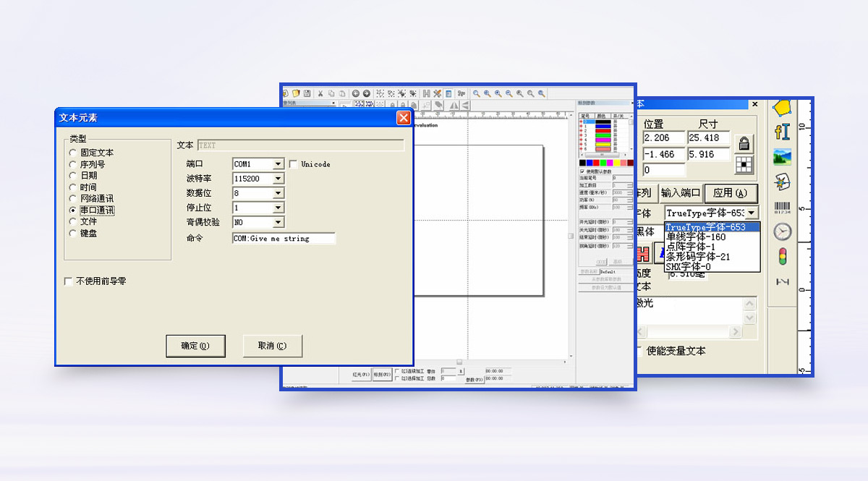Toggle the 不使用前导零 checkbox
Viewport: 868px width, 481px height.
click(69, 281)
